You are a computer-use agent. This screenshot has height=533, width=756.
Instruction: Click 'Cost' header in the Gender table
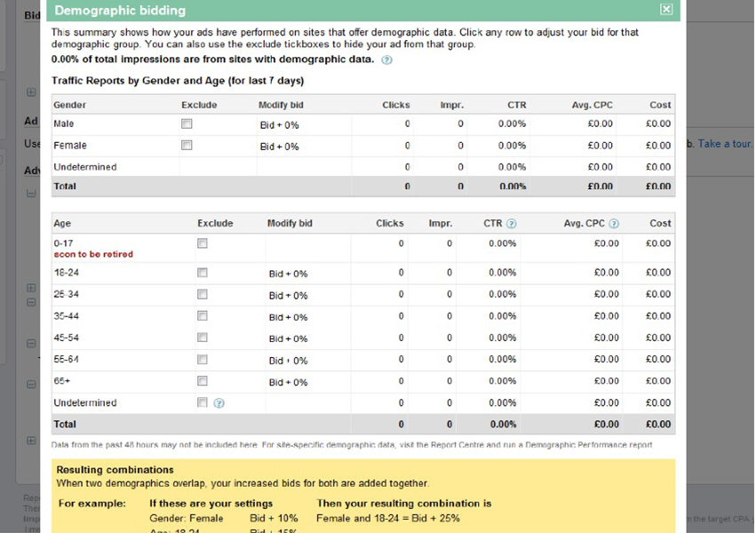[x=660, y=105]
